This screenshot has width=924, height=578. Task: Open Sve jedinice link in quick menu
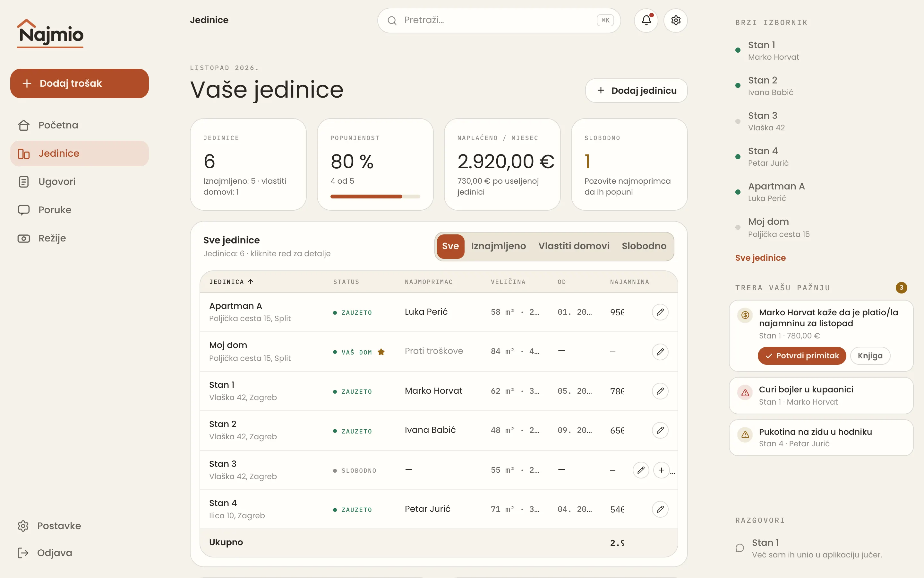(x=760, y=258)
